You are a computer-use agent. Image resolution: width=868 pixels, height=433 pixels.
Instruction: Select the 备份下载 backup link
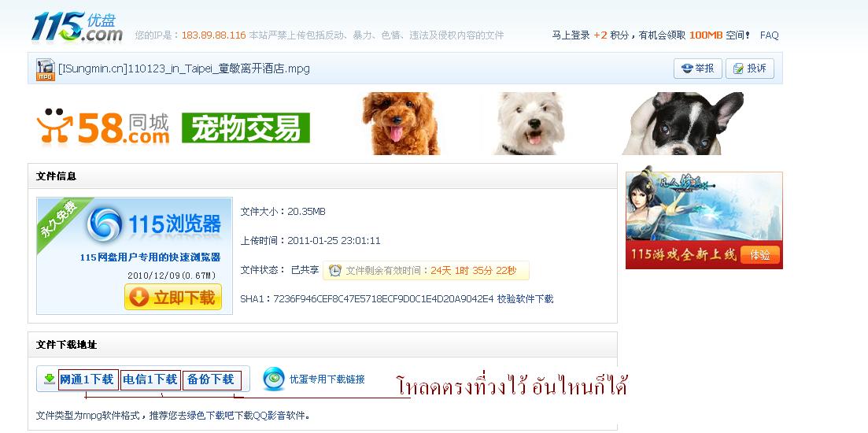click(211, 379)
